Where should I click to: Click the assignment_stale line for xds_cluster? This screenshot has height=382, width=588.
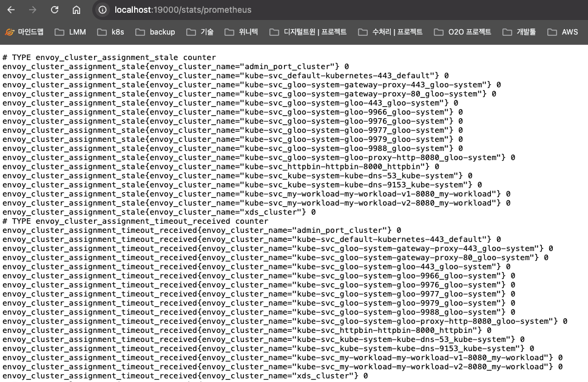tap(159, 212)
